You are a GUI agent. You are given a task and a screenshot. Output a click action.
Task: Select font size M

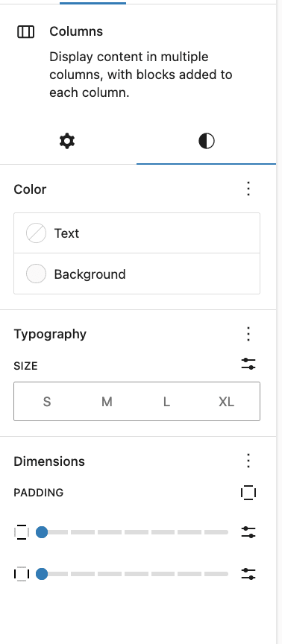tap(107, 401)
